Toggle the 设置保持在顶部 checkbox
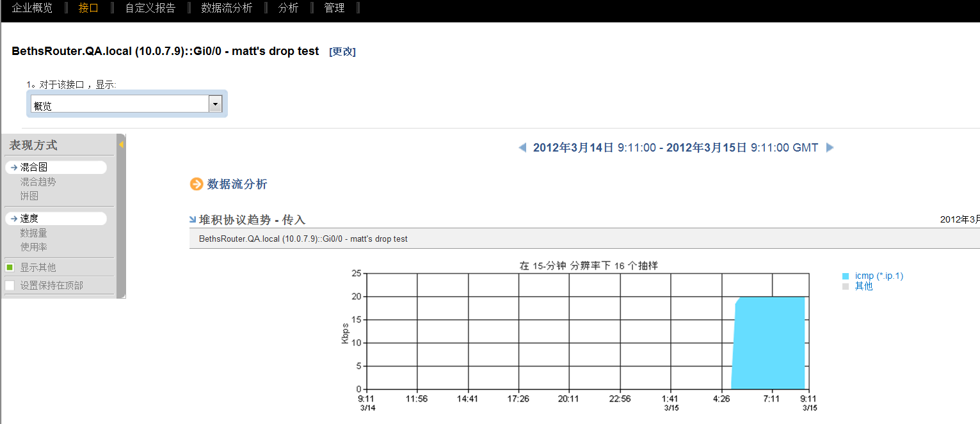Image resolution: width=980 pixels, height=424 pixels. [10, 285]
